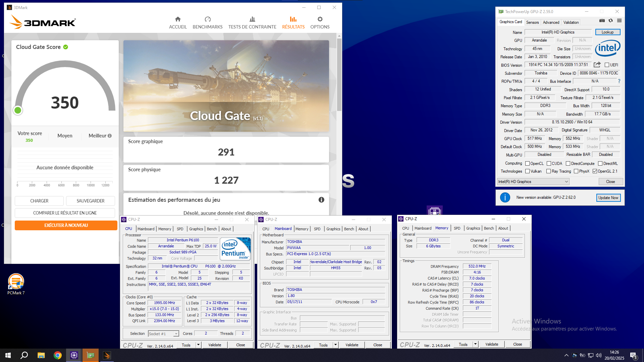Toggle the Ray Tracing checkbox

pos(548,171)
